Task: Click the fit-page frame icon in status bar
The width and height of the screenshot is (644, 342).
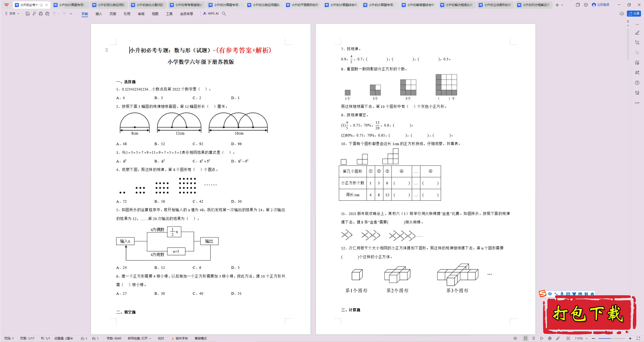Action: click(568, 338)
